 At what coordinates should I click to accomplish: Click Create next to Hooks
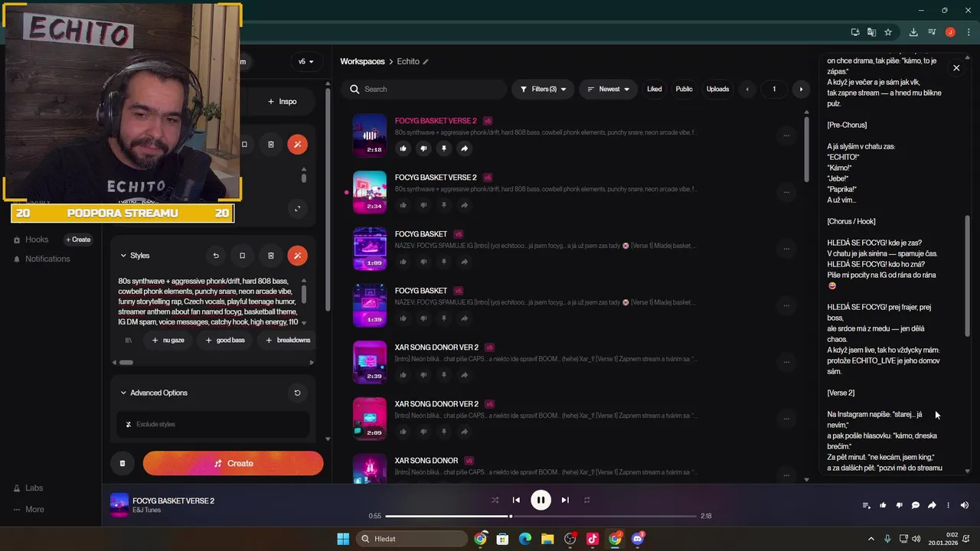tap(78, 240)
